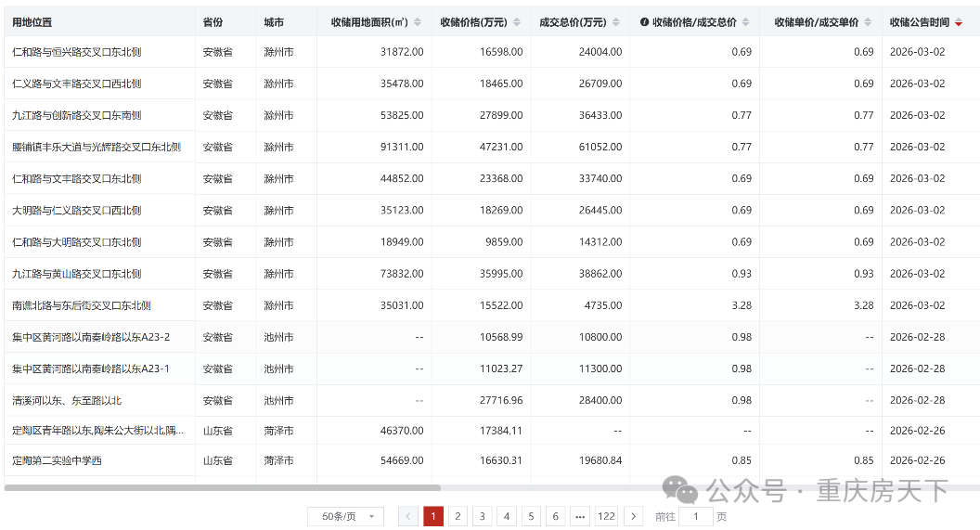Screen dimensions: 980x530
Task: Click the 定陶第二实验中学西 location cell
Action: click(58, 460)
